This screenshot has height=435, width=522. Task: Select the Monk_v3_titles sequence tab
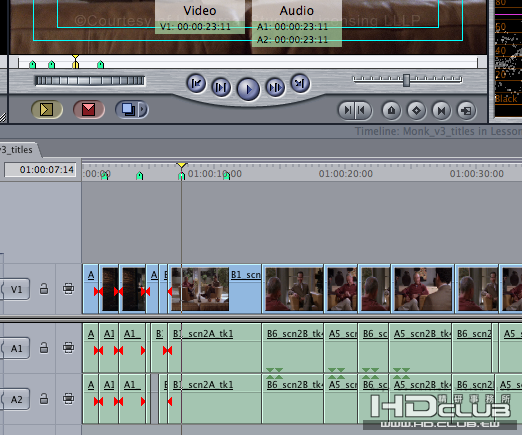pyautogui.click(x=19, y=150)
